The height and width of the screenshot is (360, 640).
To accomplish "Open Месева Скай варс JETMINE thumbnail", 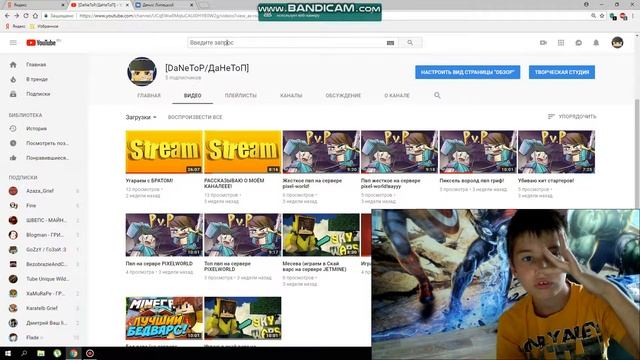I will pyautogui.click(x=321, y=235).
